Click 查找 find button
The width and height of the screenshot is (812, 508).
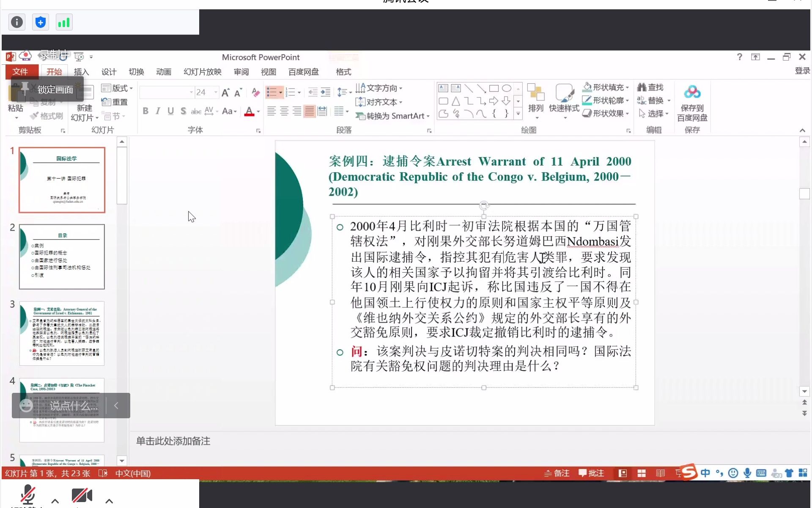[x=650, y=87]
